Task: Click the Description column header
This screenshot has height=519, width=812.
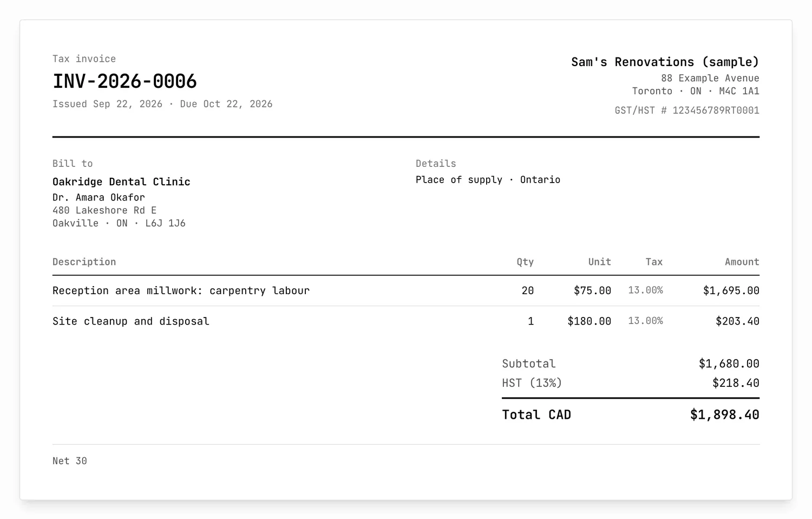Action: click(84, 262)
